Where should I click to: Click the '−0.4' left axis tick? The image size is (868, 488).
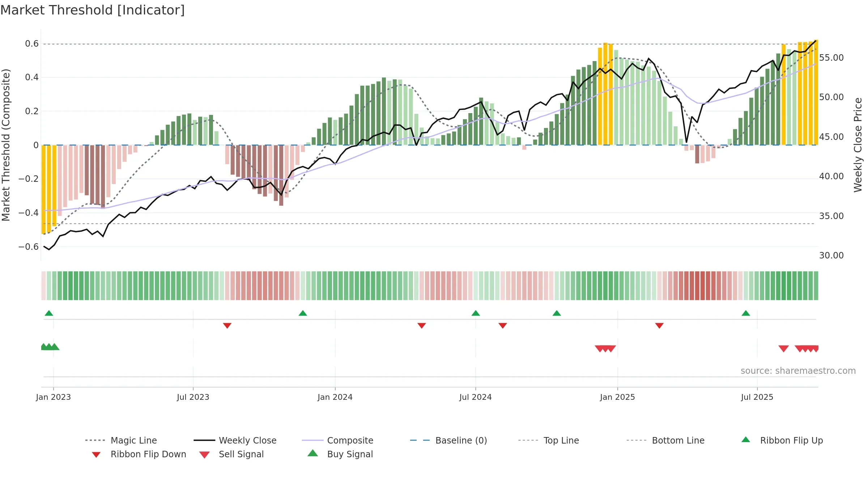pos(29,213)
